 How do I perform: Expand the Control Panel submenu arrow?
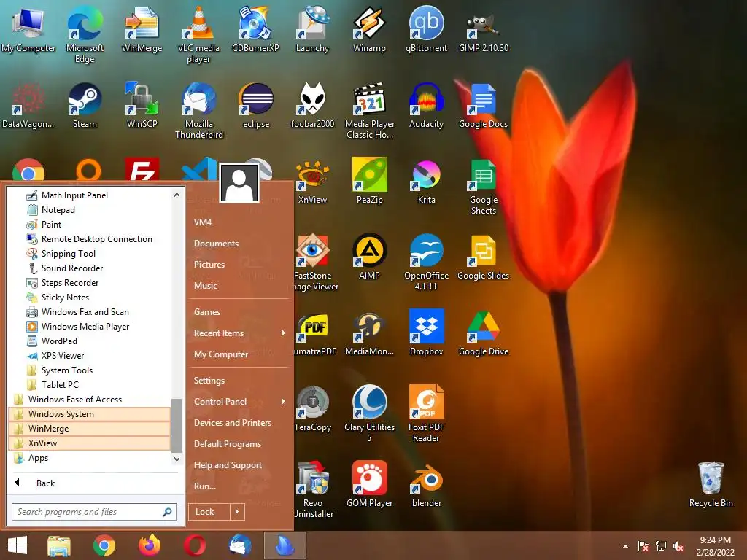[284, 402]
